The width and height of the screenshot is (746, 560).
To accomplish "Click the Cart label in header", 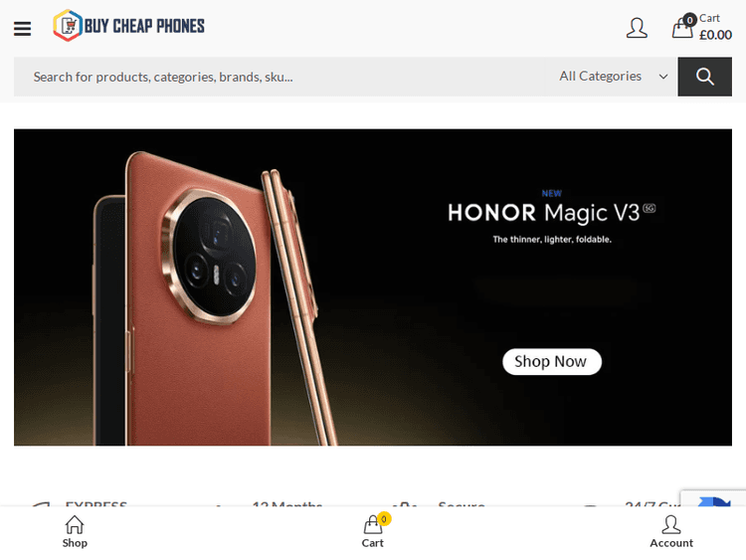I will point(709,18).
